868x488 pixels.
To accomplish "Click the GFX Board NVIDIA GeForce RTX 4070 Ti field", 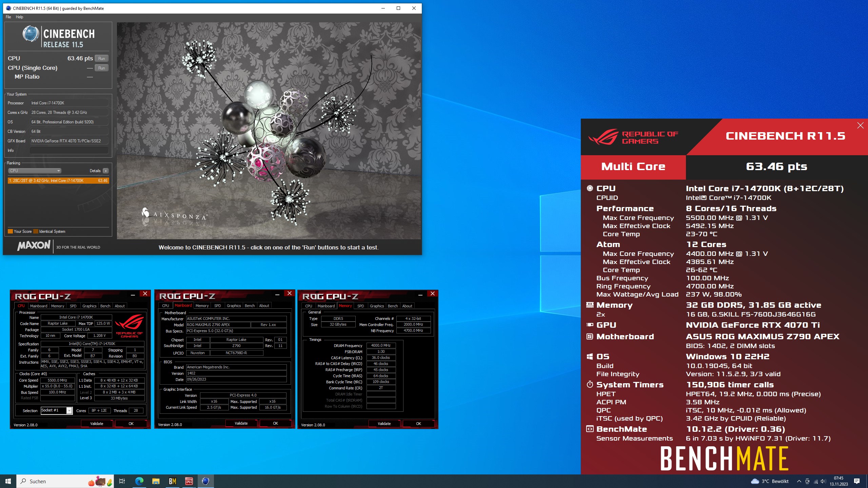I will point(69,141).
